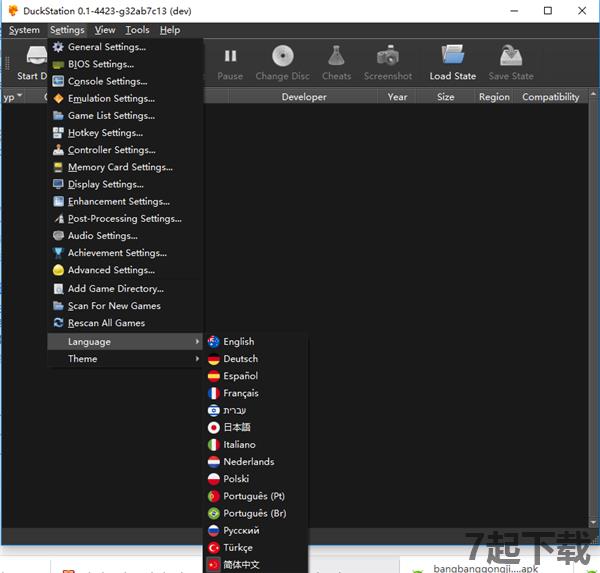This screenshot has width=600, height=573.
Task: Click the Enhancement Settings icon
Action: tap(58, 201)
